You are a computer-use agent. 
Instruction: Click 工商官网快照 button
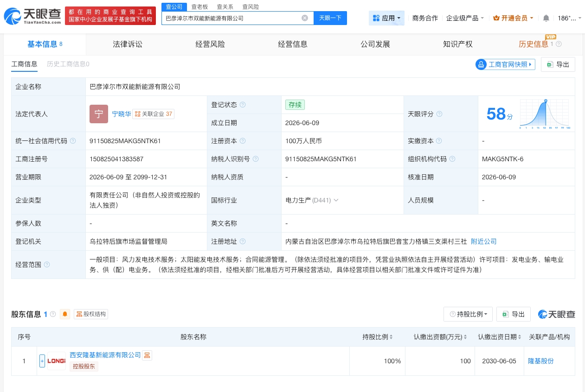[505, 64]
